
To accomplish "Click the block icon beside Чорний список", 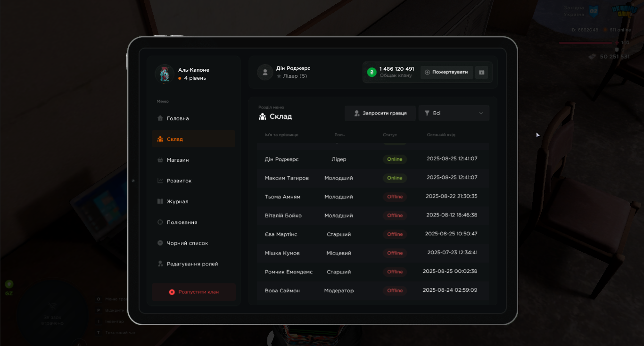I will pos(160,243).
